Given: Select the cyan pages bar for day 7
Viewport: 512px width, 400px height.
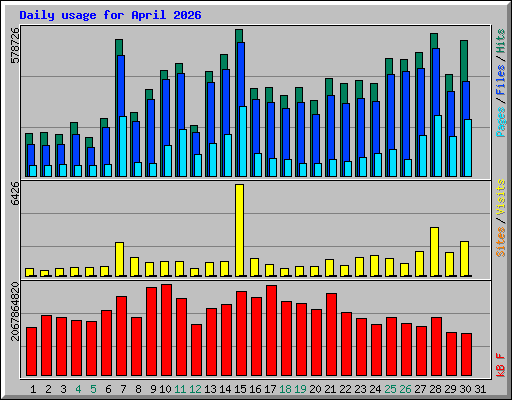Looking at the screenshot, I should (123, 146).
